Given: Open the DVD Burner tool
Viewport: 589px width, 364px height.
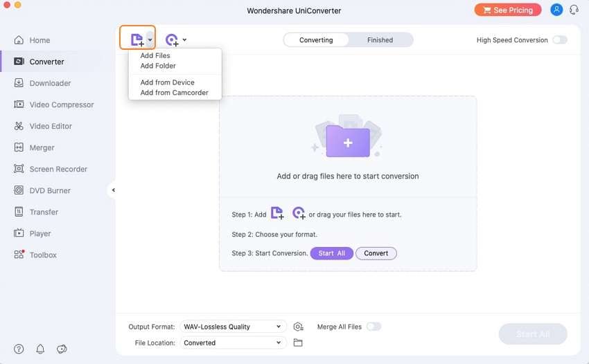Looking at the screenshot, I should 50,190.
